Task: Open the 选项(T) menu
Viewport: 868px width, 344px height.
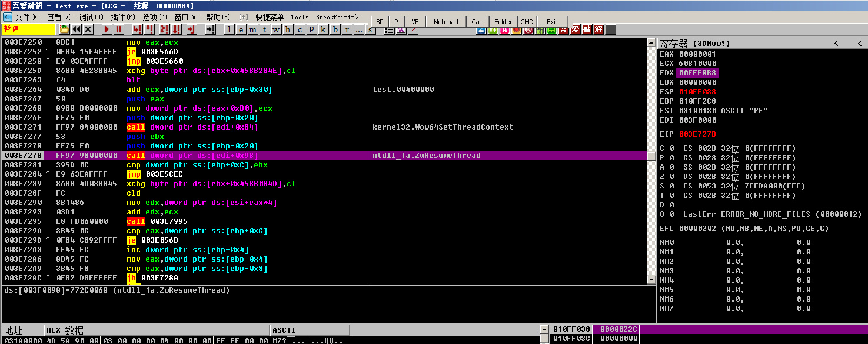Action: coord(155,17)
